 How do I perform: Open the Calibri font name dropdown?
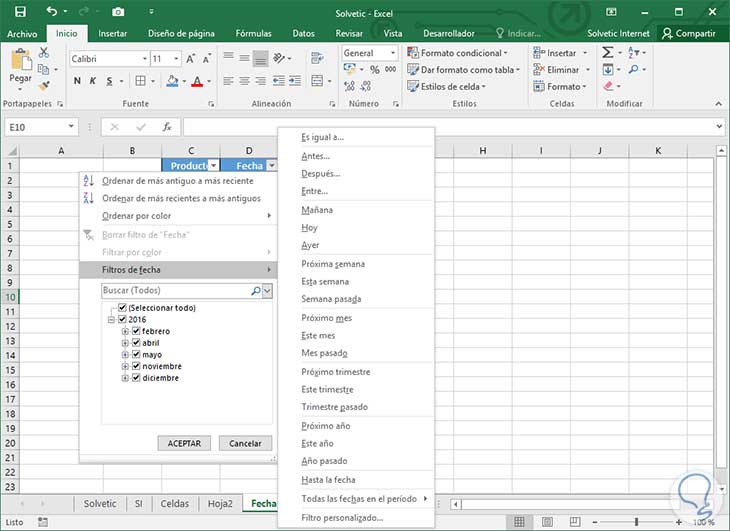(x=144, y=59)
